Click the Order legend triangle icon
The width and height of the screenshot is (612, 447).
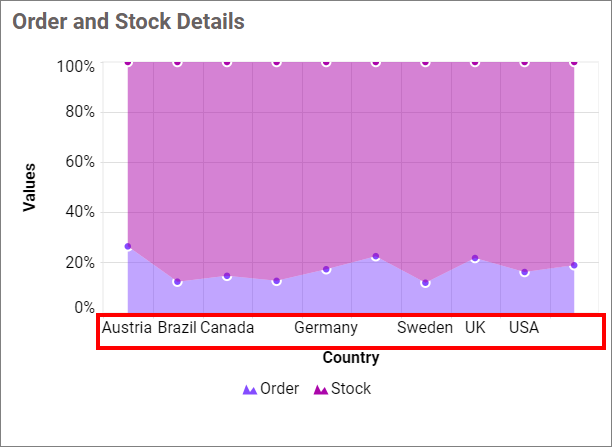tap(250, 389)
